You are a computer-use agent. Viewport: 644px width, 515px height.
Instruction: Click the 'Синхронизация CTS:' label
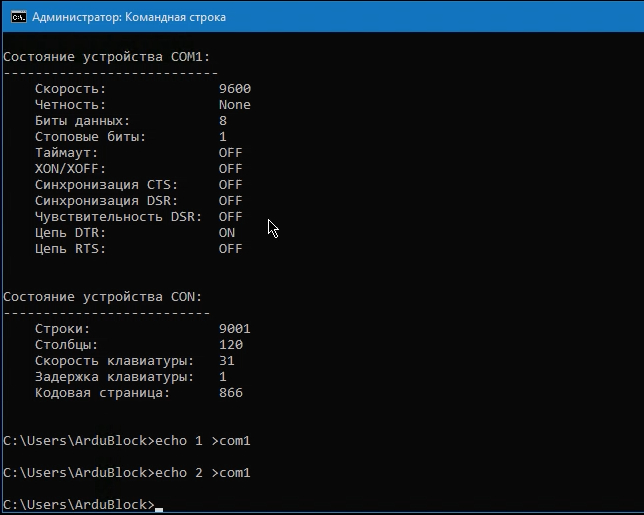pos(105,185)
